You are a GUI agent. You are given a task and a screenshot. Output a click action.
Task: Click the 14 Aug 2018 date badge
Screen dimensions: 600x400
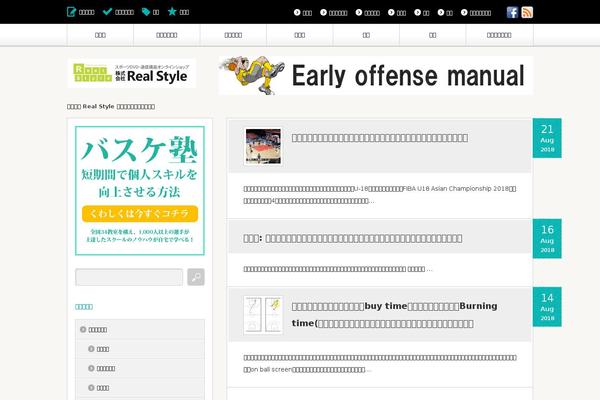coord(547,307)
